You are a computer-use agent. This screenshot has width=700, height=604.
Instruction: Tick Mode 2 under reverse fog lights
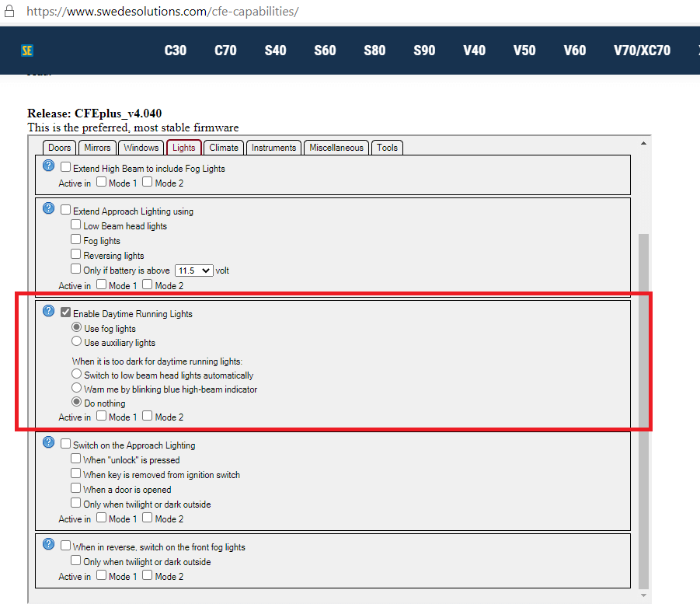click(x=148, y=575)
